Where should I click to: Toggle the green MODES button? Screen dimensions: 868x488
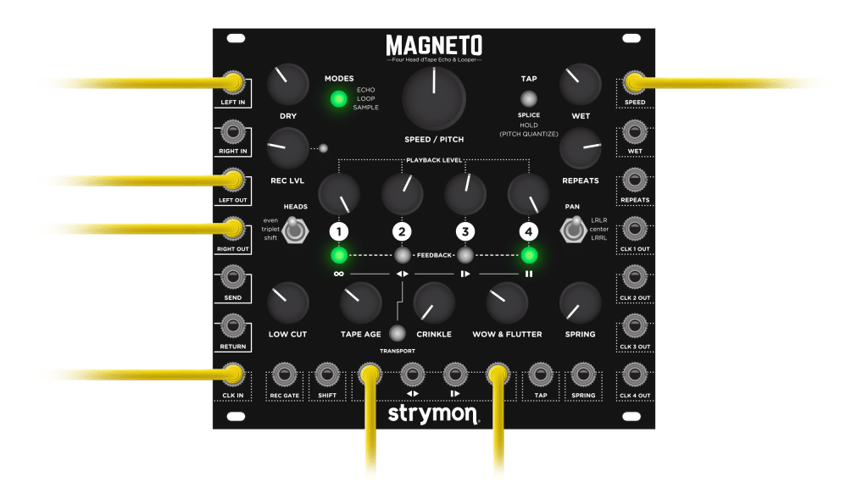(338, 99)
